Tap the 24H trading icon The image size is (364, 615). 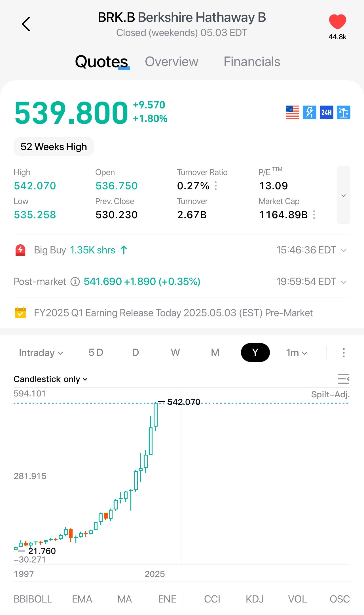coord(326,112)
